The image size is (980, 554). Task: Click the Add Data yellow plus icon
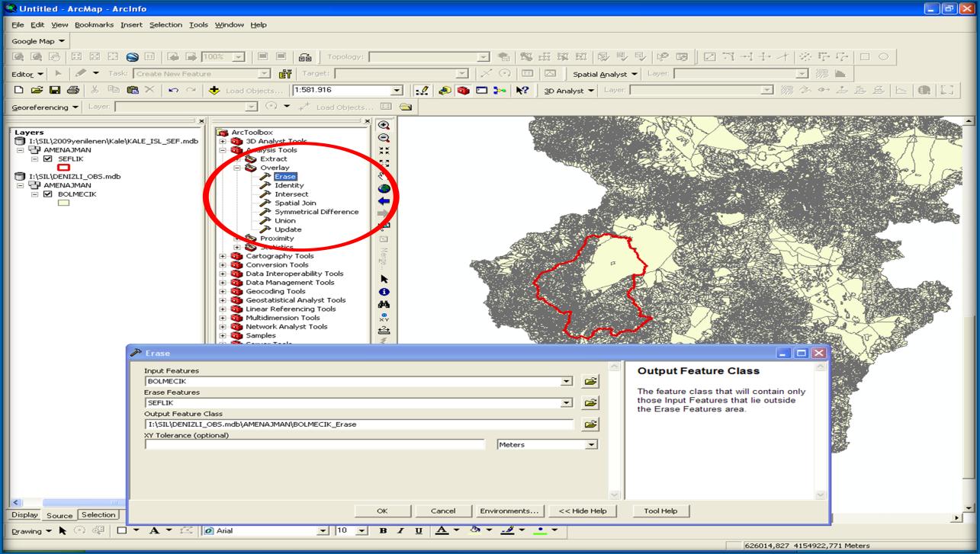click(x=214, y=91)
